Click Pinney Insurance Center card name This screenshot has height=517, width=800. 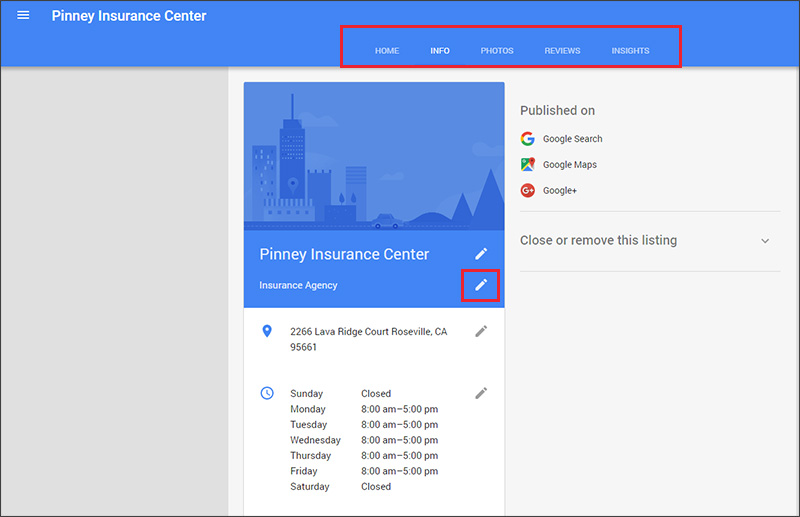344,254
